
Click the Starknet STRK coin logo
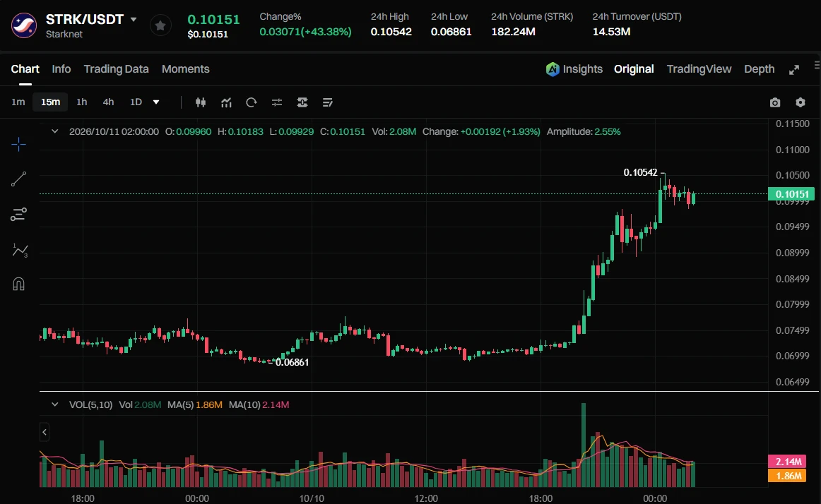coord(24,25)
